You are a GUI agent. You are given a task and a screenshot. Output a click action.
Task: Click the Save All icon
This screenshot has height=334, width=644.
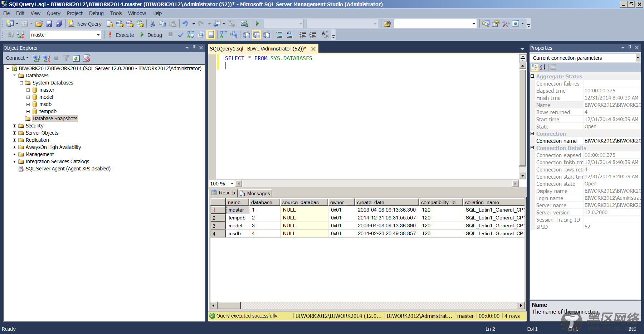tap(59, 24)
